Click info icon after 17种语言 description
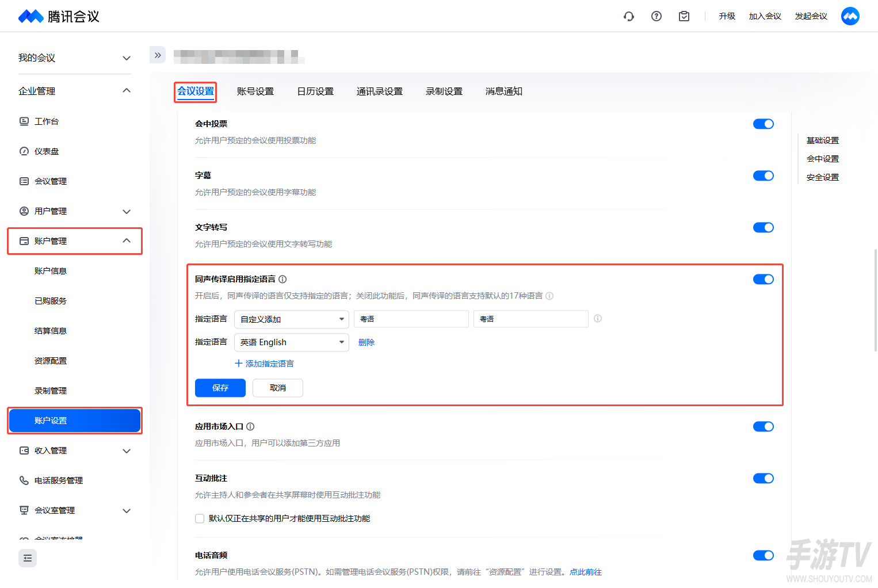878x588 pixels. (x=549, y=296)
